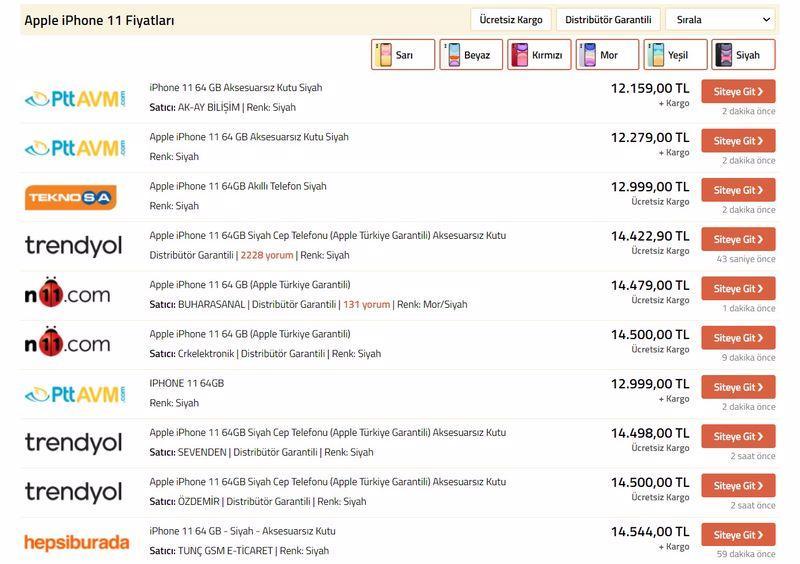Click Siteye Git for Teknosa offer
This screenshot has height=564, width=800.
pos(738,190)
